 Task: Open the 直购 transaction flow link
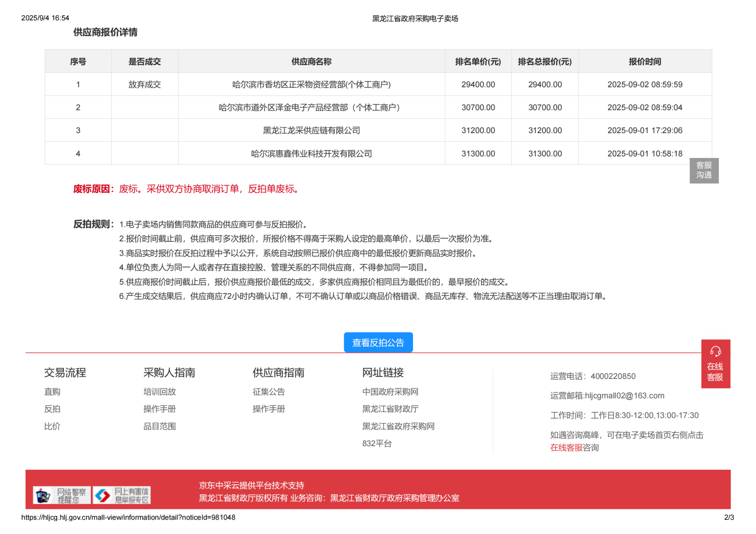(52, 392)
